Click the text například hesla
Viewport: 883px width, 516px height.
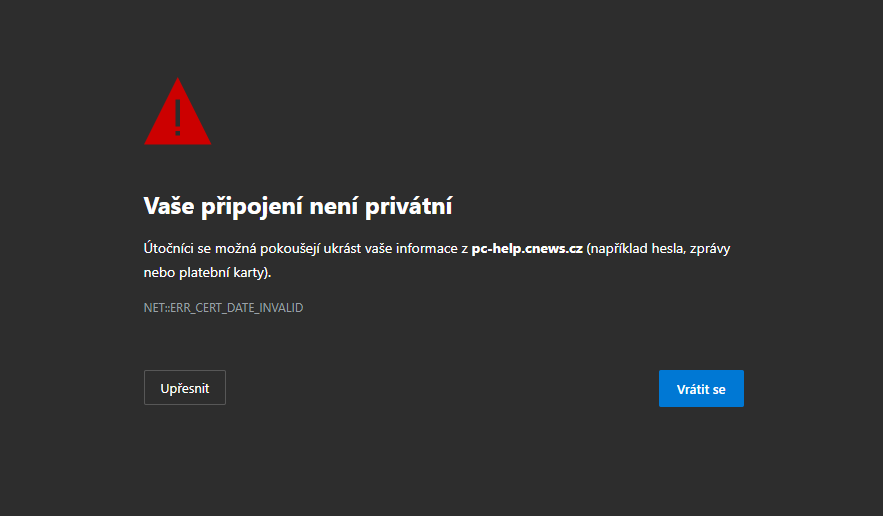tap(634, 248)
